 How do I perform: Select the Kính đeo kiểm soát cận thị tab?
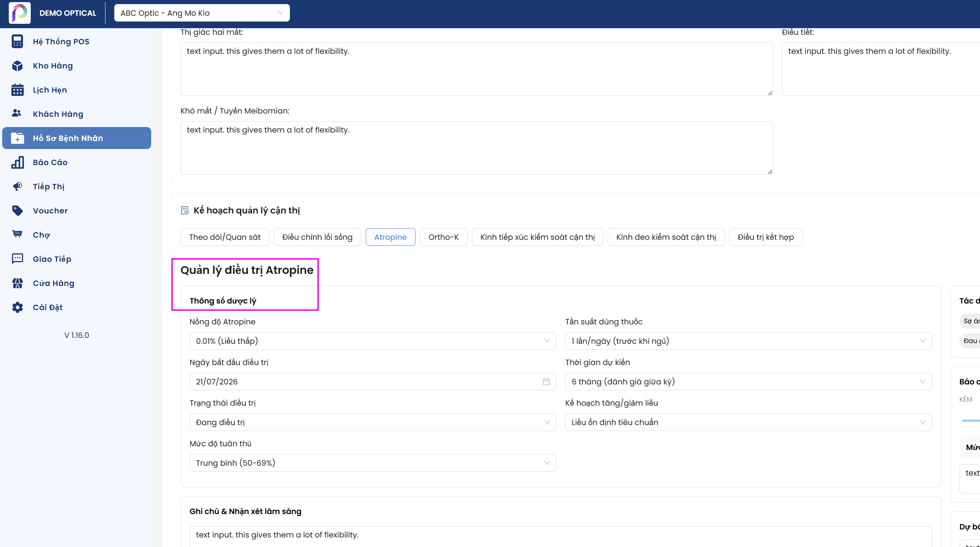click(666, 237)
